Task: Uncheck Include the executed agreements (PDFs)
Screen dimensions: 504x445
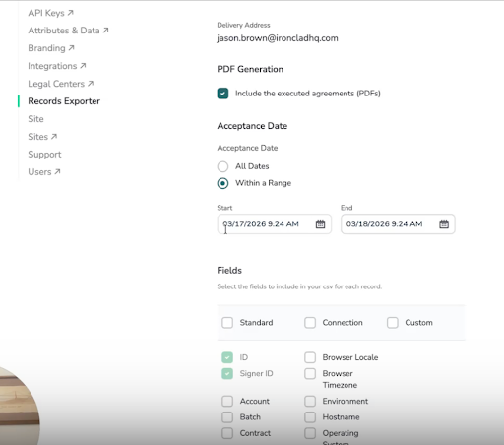Action: click(x=222, y=94)
